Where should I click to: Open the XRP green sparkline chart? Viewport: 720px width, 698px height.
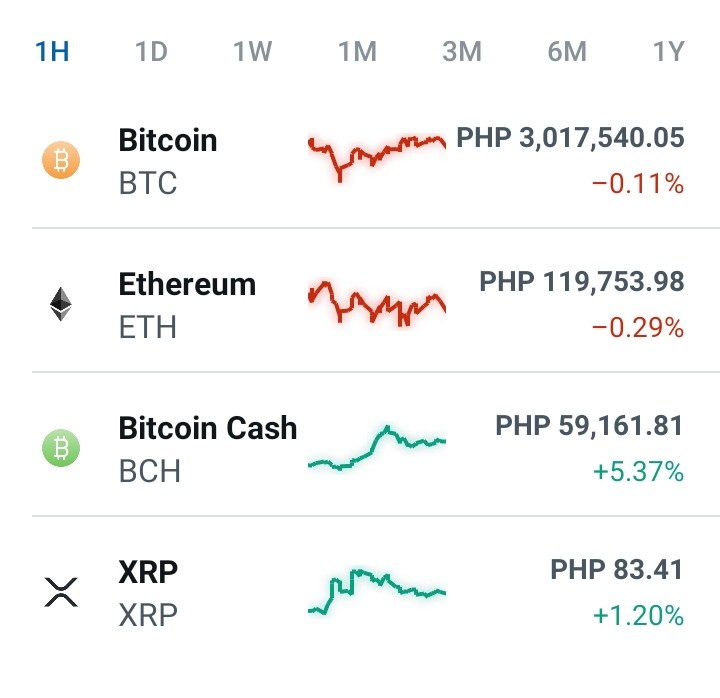[x=377, y=592]
